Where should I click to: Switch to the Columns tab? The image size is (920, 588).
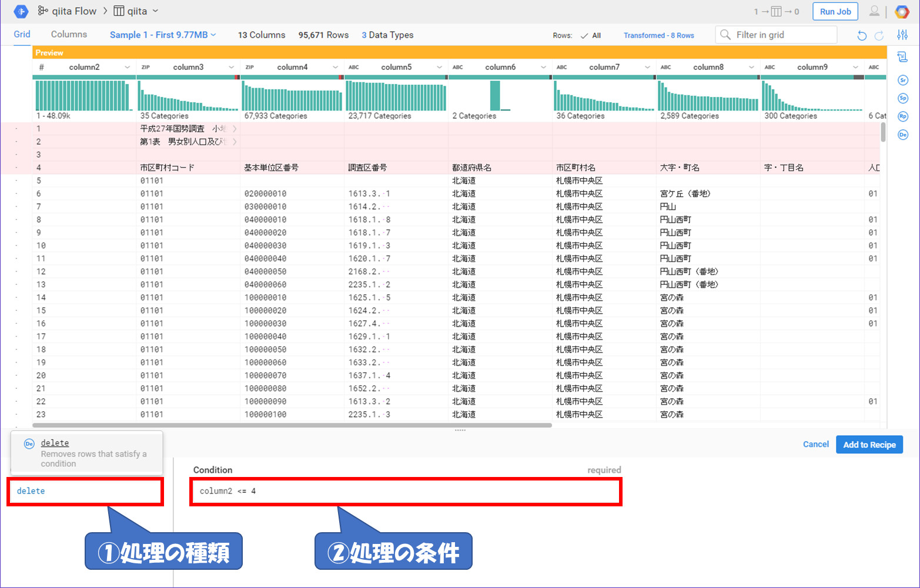click(x=69, y=35)
